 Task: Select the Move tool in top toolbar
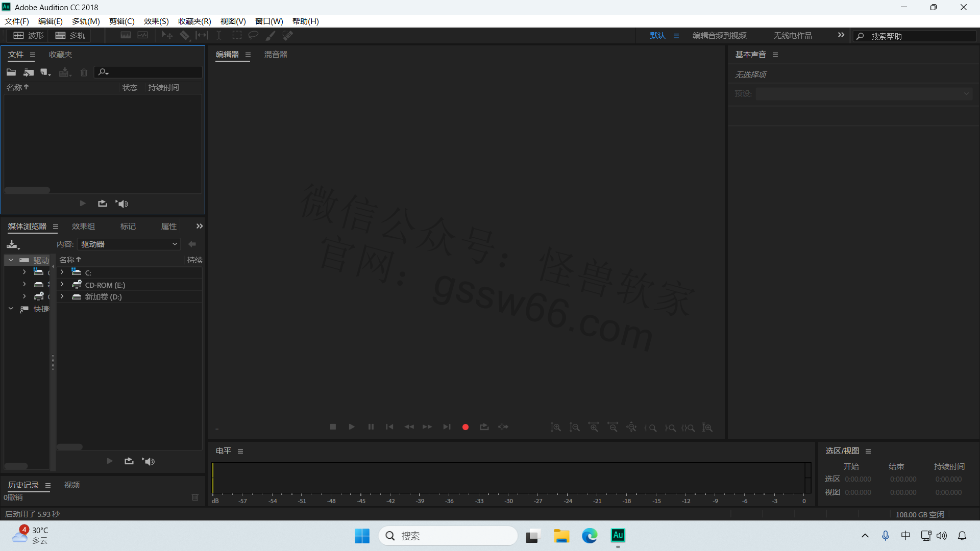click(x=167, y=35)
